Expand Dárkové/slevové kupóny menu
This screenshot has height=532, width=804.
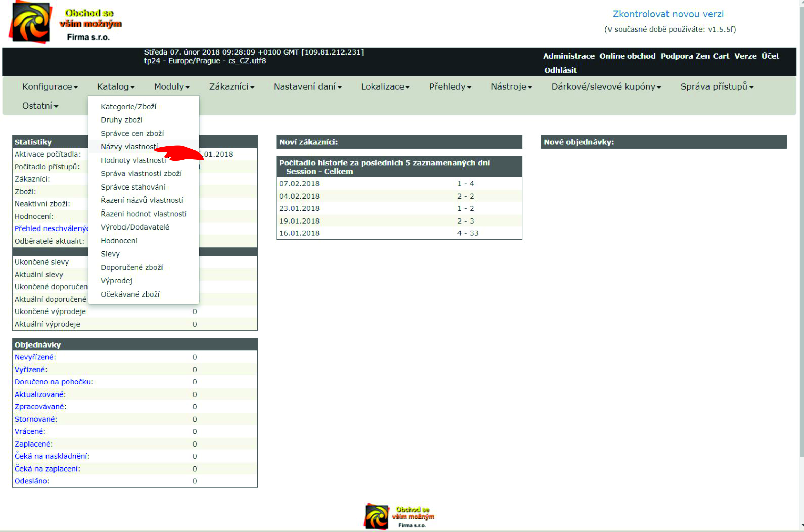click(606, 86)
